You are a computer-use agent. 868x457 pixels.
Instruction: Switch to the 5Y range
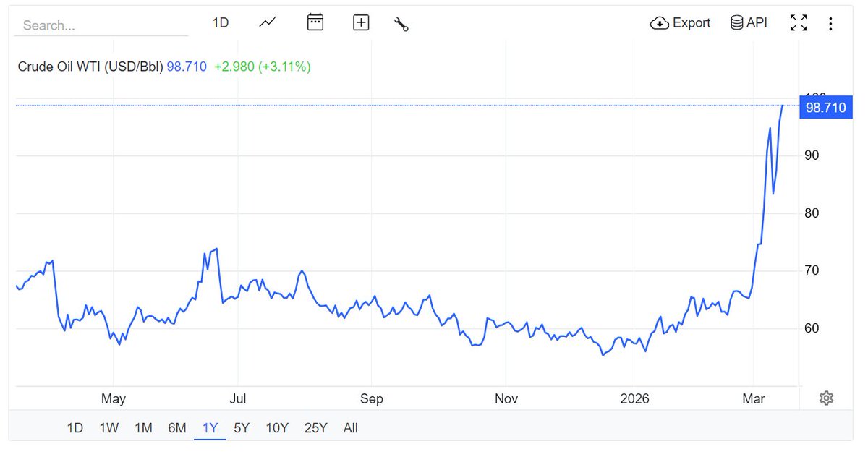point(242,428)
